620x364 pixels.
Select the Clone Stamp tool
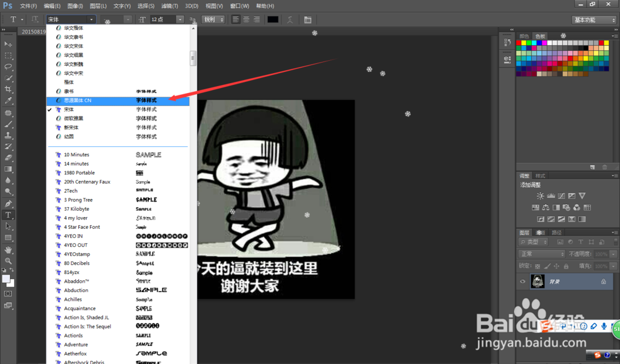pos(8,135)
